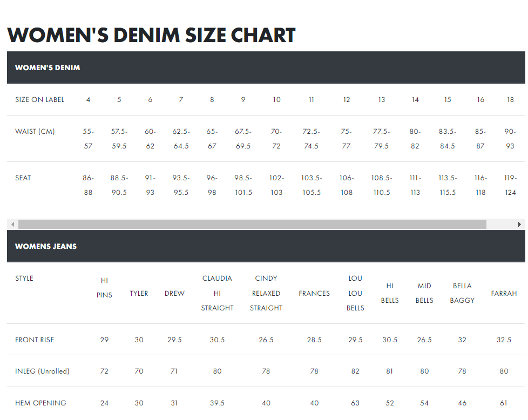Click the FARRAH style column header
Image resolution: width=528 pixels, height=420 pixels.
coord(504,293)
